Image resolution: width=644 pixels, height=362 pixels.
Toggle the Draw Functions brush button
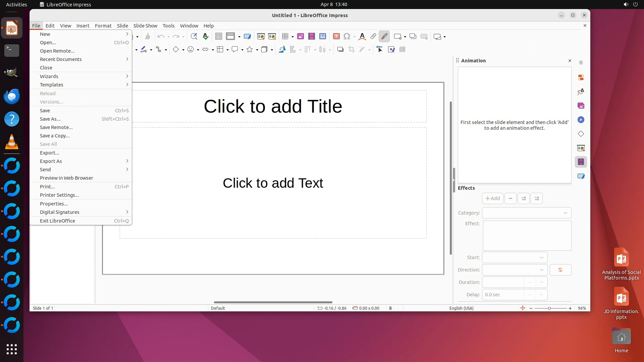(384, 37)
